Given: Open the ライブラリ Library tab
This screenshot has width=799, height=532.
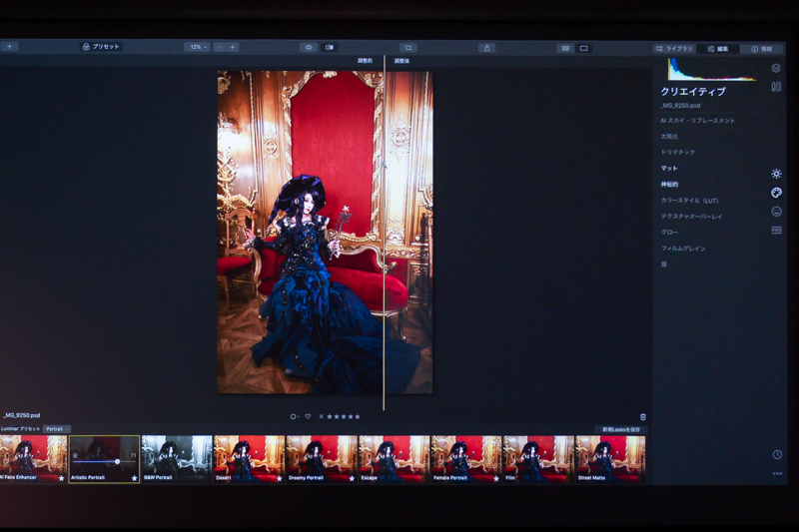Looking at the screenshot, I should tap(675, 48).
